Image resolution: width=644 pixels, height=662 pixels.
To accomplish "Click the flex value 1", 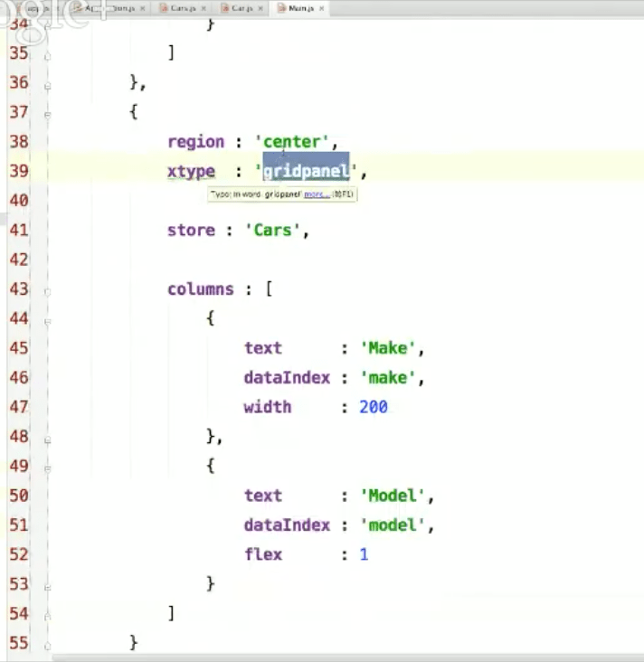I will [364, 554].
